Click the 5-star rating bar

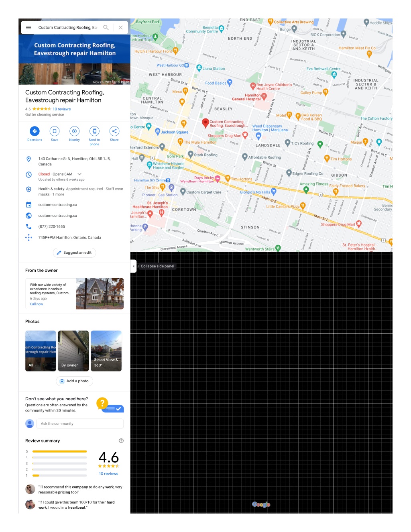tap(59, 451)
